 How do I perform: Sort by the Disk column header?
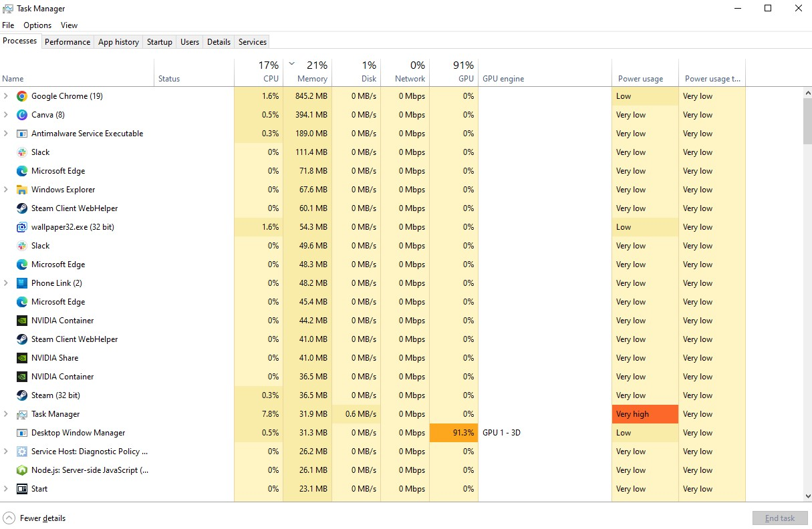[356, 72]
